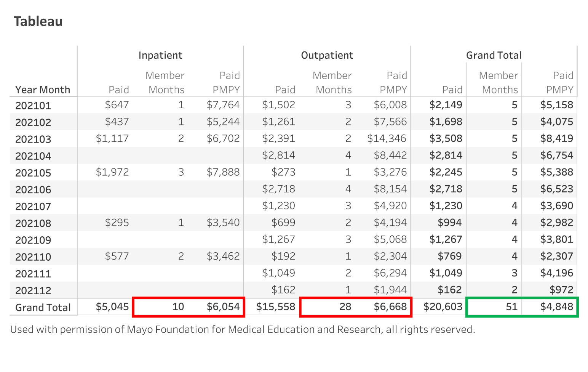Viewport: 588px width, 372px height.
Task: Select the $6,523 Paid PMPY value
Action: (557, 189)
